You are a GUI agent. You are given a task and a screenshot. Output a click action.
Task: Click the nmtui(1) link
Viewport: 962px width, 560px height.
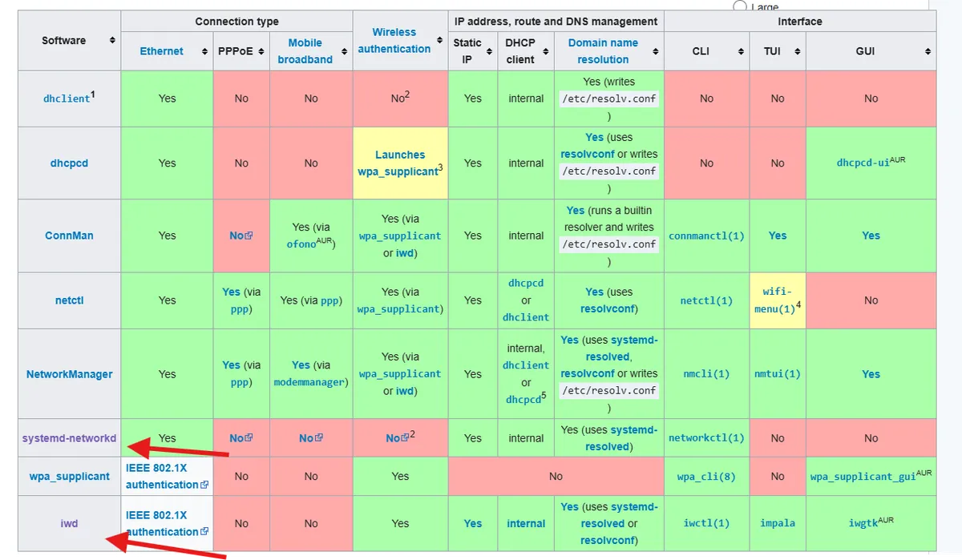777,374
